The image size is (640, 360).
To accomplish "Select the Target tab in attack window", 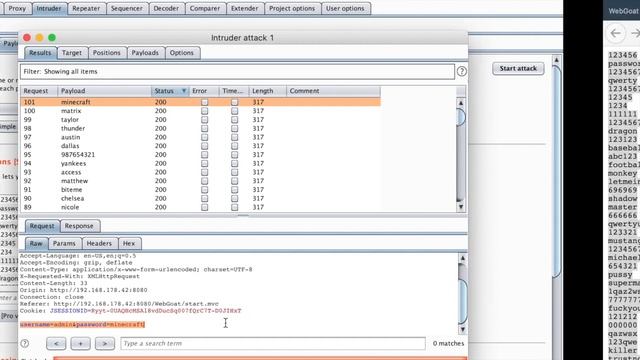I will tap(72, 53).
